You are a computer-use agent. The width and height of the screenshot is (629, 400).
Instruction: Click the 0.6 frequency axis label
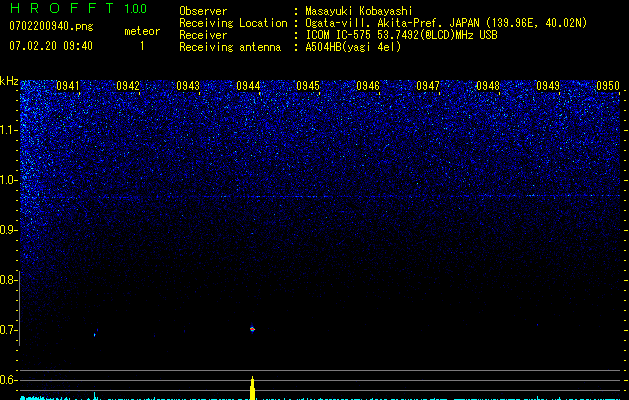[9, 380]
